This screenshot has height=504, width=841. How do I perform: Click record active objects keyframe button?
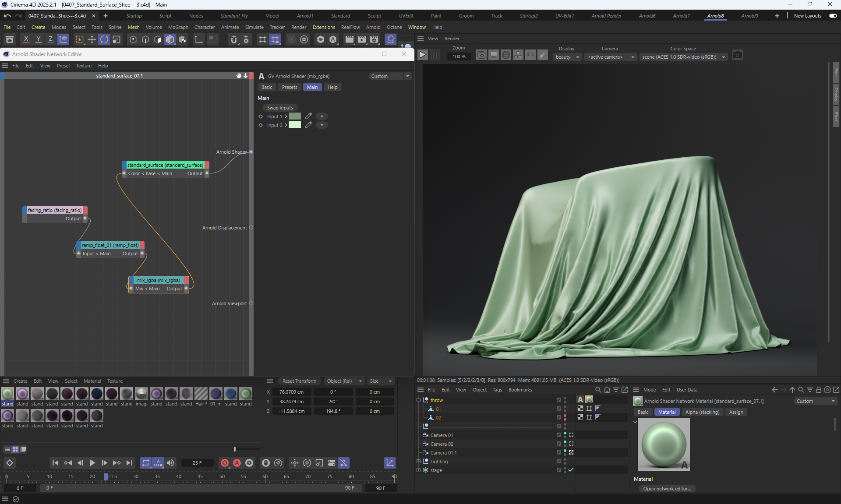(225, 463)
